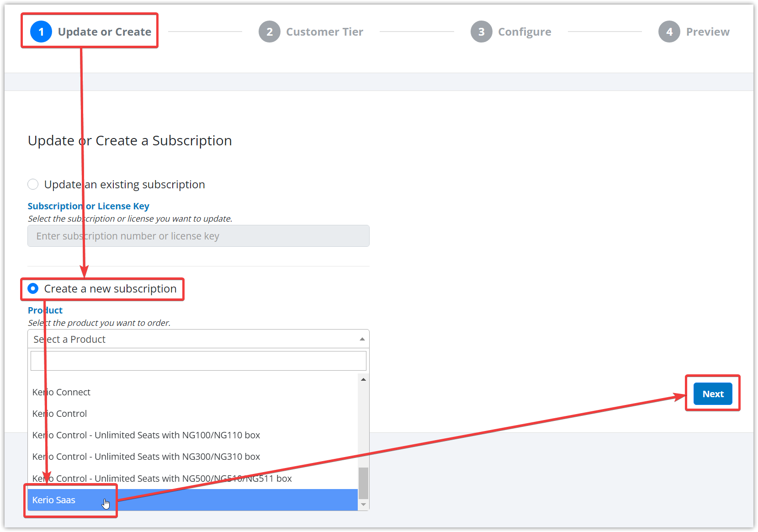Click the step 2 number circle
The image size is (758, 532).
tap(270, 32)
